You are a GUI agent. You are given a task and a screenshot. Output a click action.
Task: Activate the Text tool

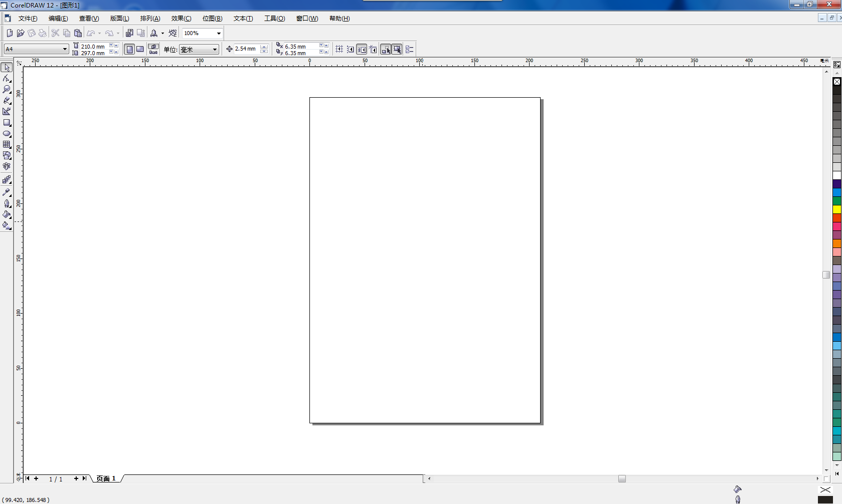[7, 167]
